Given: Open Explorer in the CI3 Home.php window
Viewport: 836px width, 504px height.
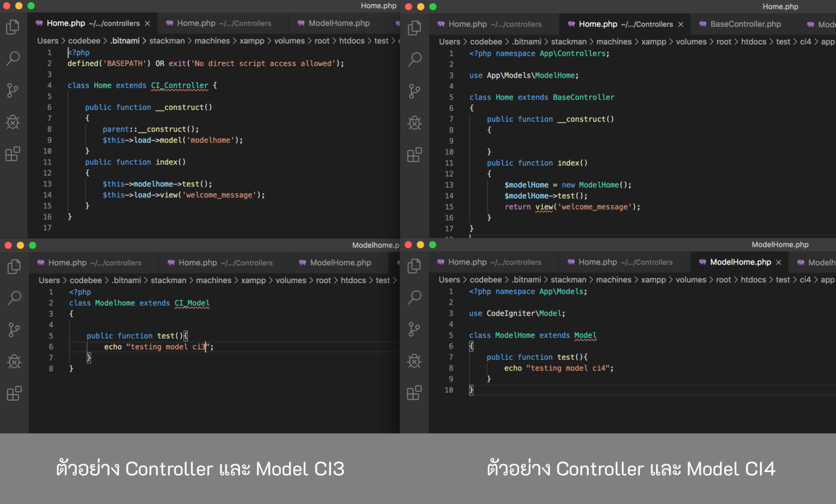Looking at the screenshot, I should (13, 27).
